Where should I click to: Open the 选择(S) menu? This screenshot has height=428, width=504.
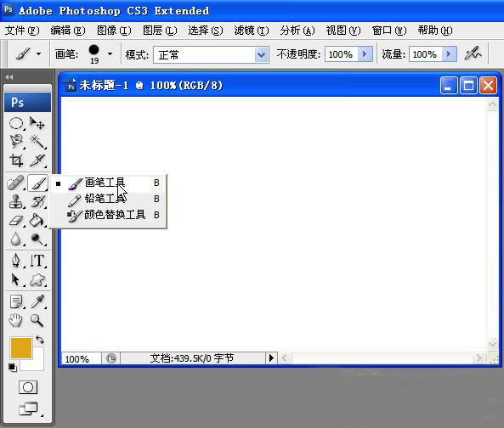click(x=206, y=31)
